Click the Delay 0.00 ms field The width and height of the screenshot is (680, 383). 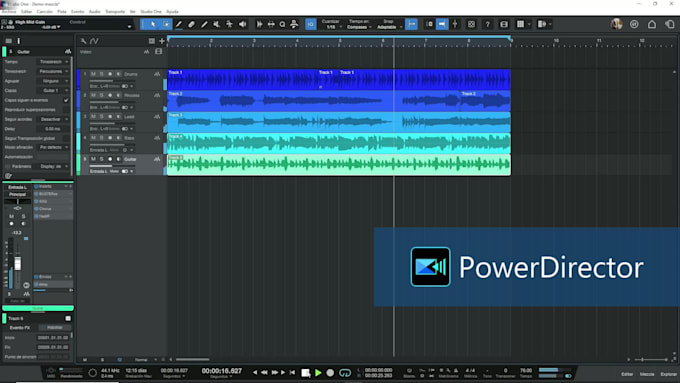pyautogui.click(x=53, y=129)
